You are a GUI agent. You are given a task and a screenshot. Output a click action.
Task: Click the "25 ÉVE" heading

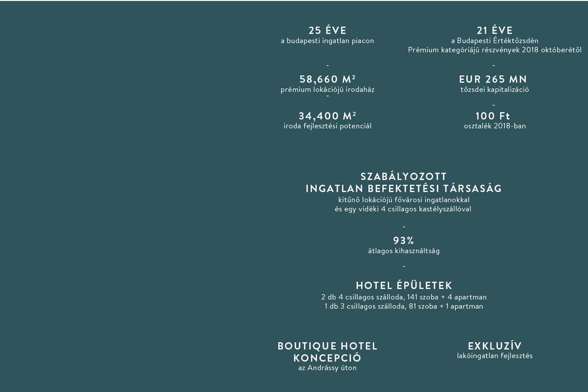pos(328,30)
